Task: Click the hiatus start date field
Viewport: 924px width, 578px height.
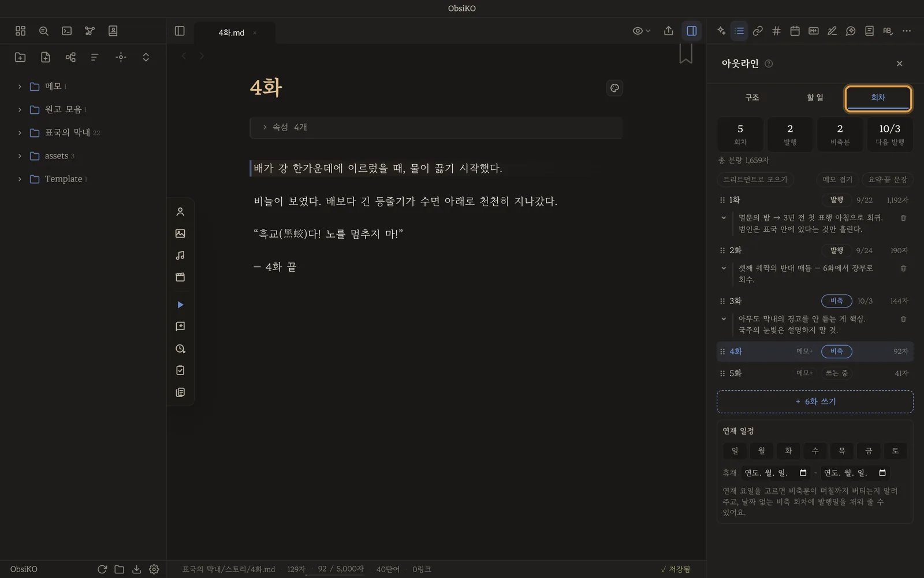Action: point(776,473)
